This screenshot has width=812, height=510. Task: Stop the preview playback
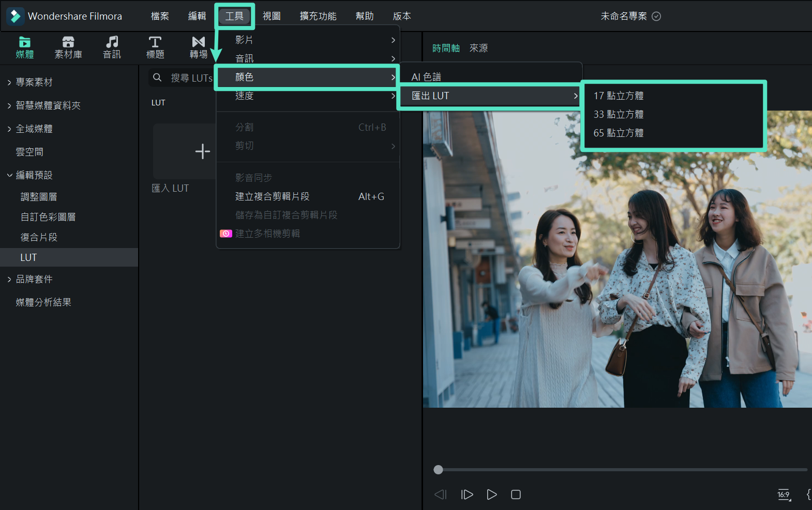516,494
